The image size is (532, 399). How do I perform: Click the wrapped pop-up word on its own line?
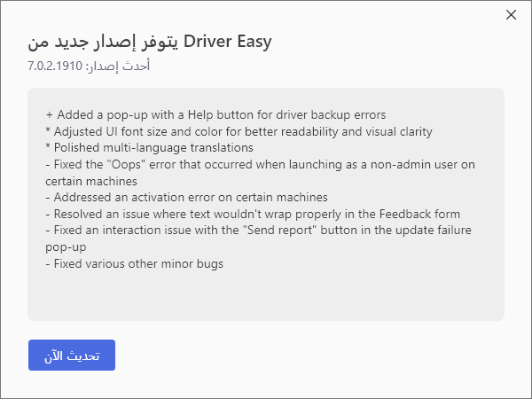click(66, 247)
